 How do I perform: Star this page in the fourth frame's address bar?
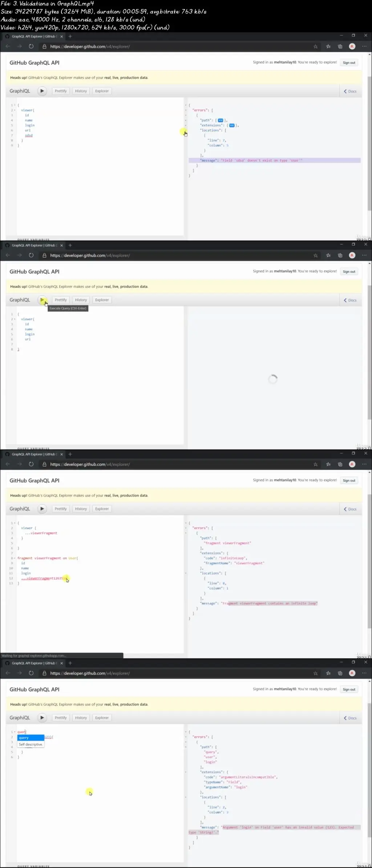(x=315, y=673)
